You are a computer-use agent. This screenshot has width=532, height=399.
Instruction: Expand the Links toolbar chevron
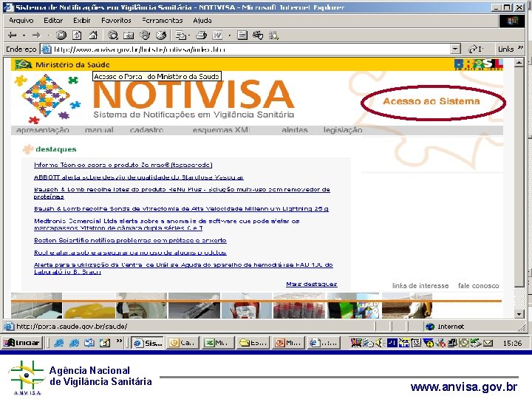tap(520, 49)
